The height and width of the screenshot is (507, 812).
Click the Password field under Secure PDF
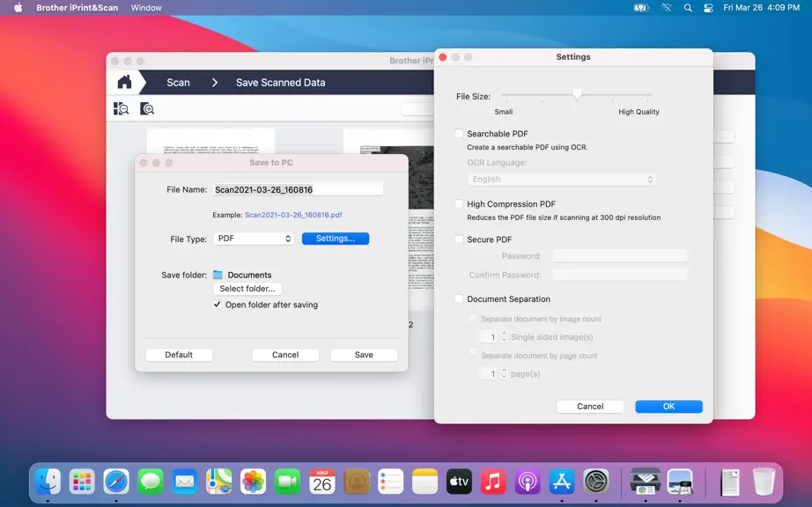pyautogui.click(x=620, y=255)
